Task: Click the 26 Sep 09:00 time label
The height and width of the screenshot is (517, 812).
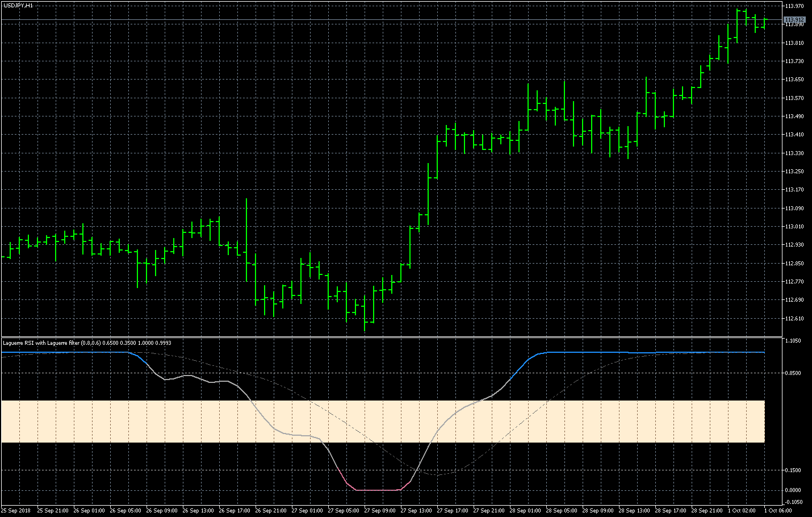Action: tap(162, 511)
